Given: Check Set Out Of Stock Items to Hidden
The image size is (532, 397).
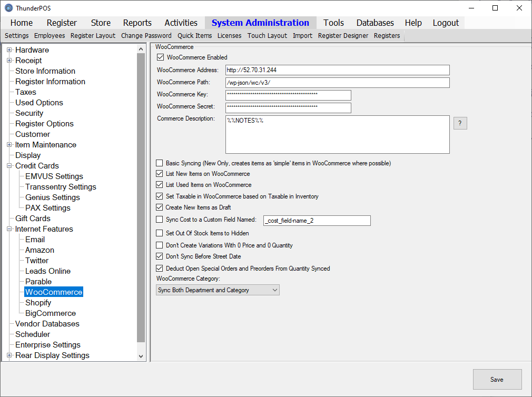Looking at the screenshot, I should (160, 233).
